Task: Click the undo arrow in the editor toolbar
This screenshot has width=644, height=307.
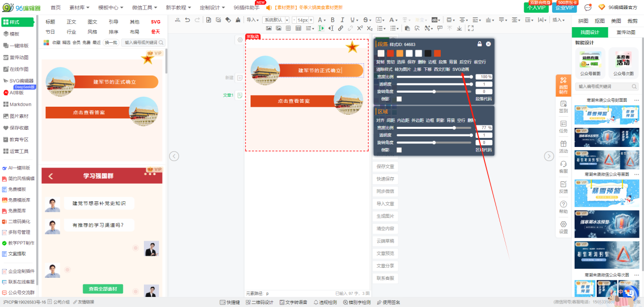Action: 187,20
